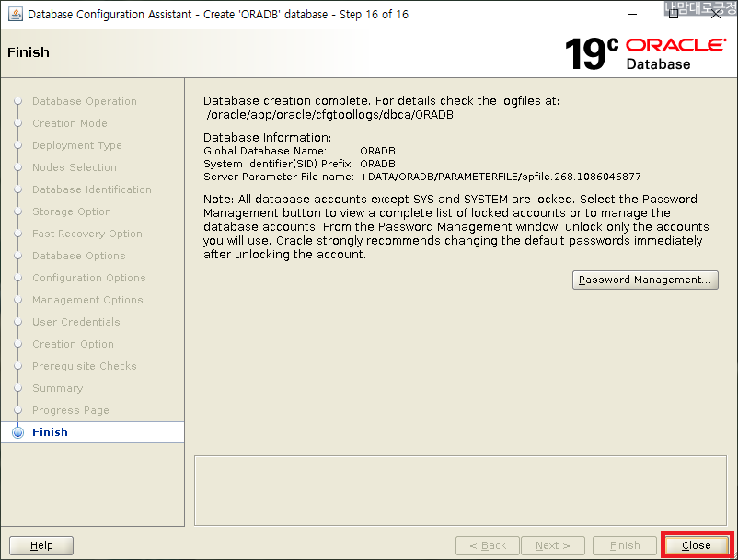Click the Oracle 19c Database logo
The width and height of the screenshot is (738, 560).
[x=645, y=53]
